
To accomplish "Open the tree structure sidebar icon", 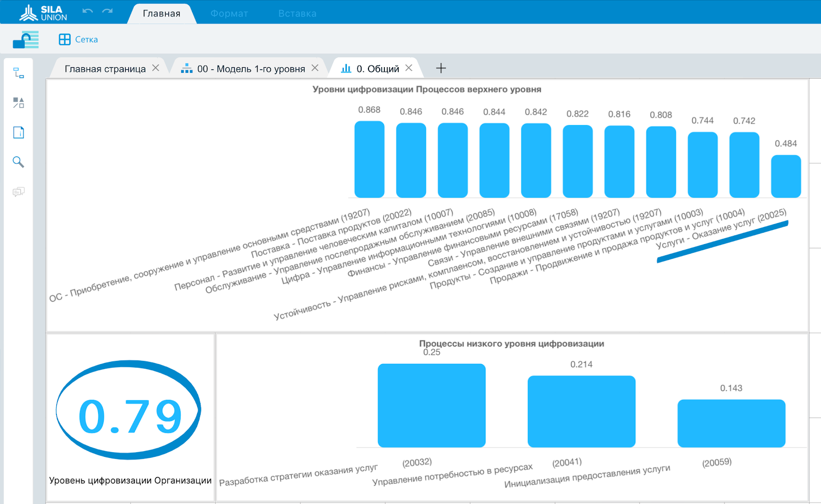I will coord(18,73).
